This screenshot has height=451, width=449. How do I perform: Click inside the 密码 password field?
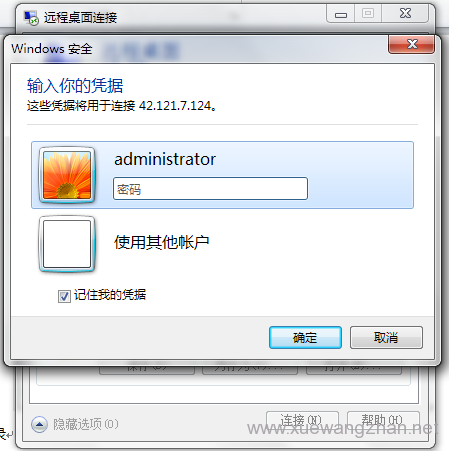(210, 189)
